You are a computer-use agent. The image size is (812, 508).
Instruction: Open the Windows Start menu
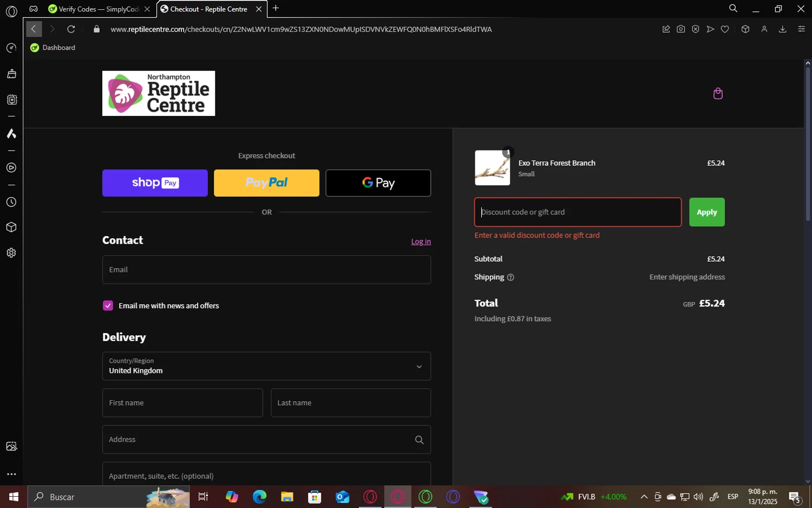14,497
